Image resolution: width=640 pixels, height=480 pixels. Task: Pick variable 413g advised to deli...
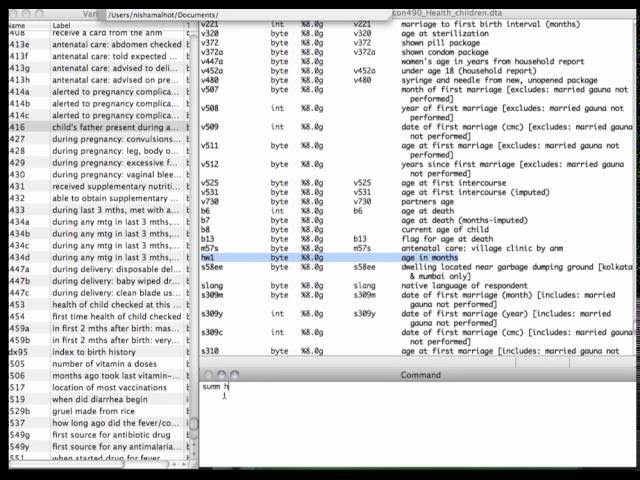click(x=99, y=68)
